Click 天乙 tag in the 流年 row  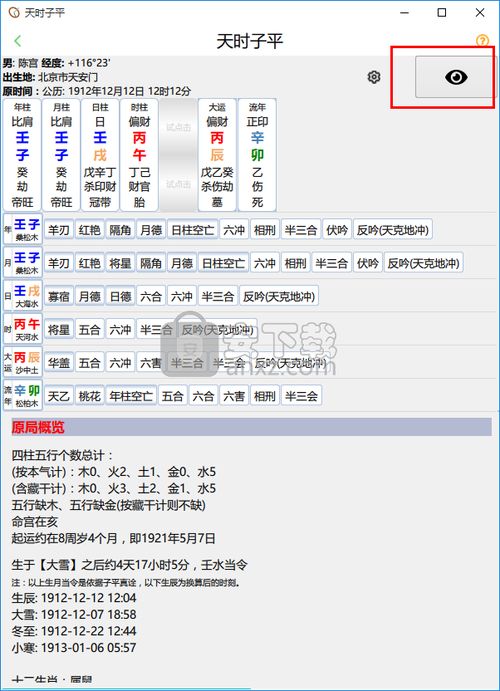coord(59,396)
